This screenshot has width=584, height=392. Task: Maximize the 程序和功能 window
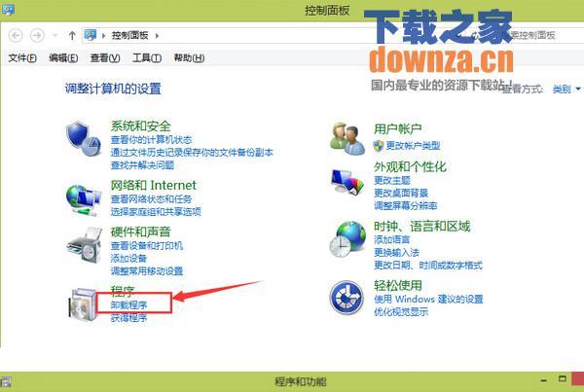click(x=563, y=379)
